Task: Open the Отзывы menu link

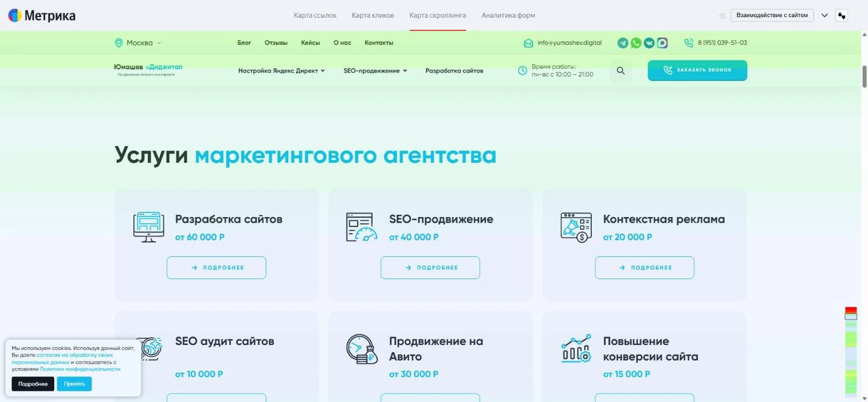Action: [276, 43]
